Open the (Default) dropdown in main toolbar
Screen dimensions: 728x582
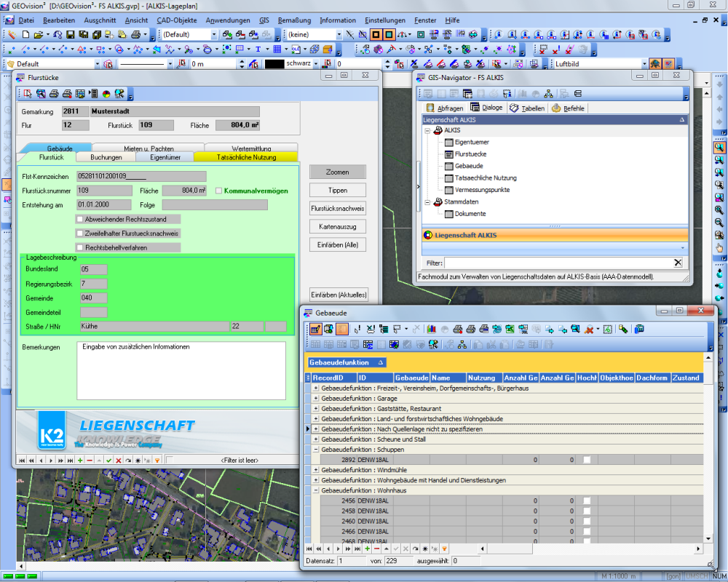point(214,35)
